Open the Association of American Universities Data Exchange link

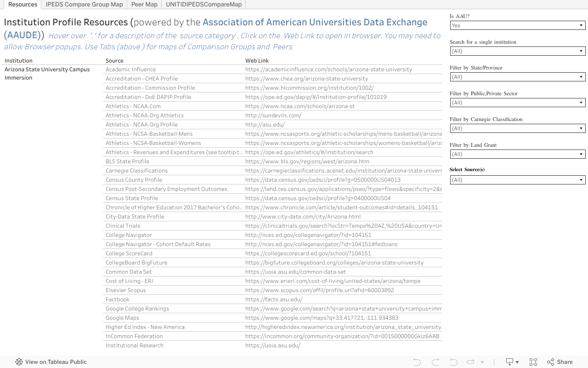click(x=315, y=22)
